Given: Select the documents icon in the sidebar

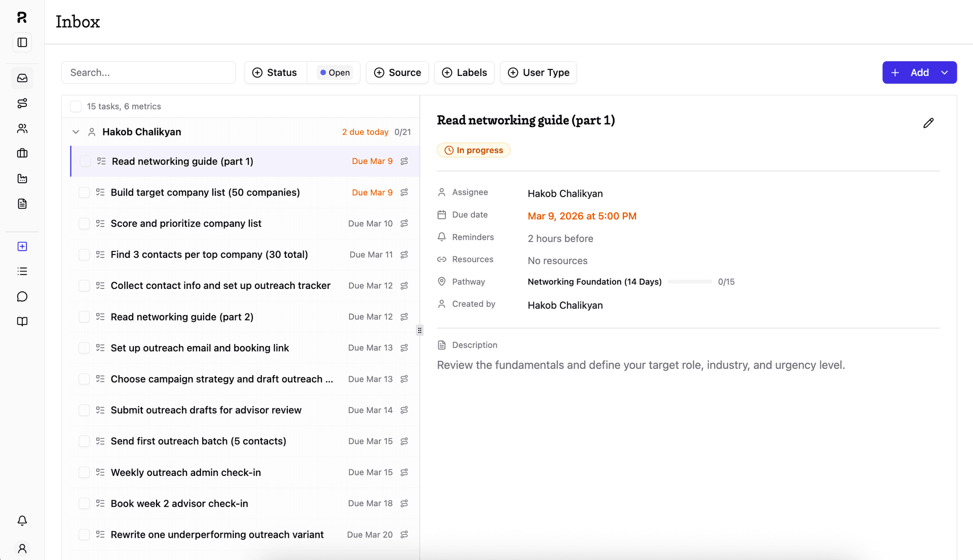Looking at the screenshot, I should (x=22, y=204).
